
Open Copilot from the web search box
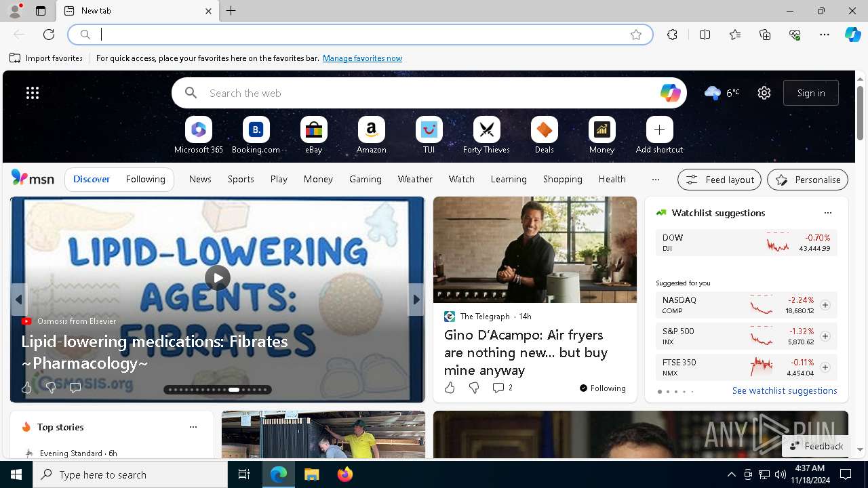click(x=670, y=93)
